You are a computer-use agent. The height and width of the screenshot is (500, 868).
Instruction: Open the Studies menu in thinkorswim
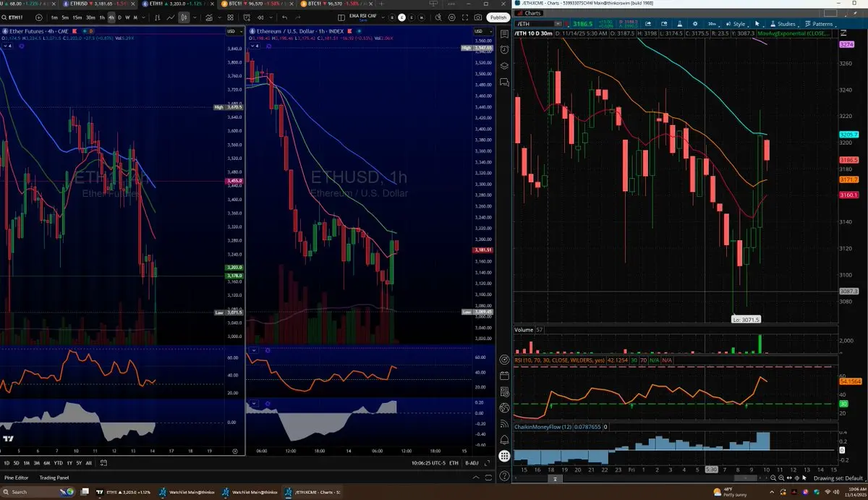pyautogui.click(x=785, y=23)
